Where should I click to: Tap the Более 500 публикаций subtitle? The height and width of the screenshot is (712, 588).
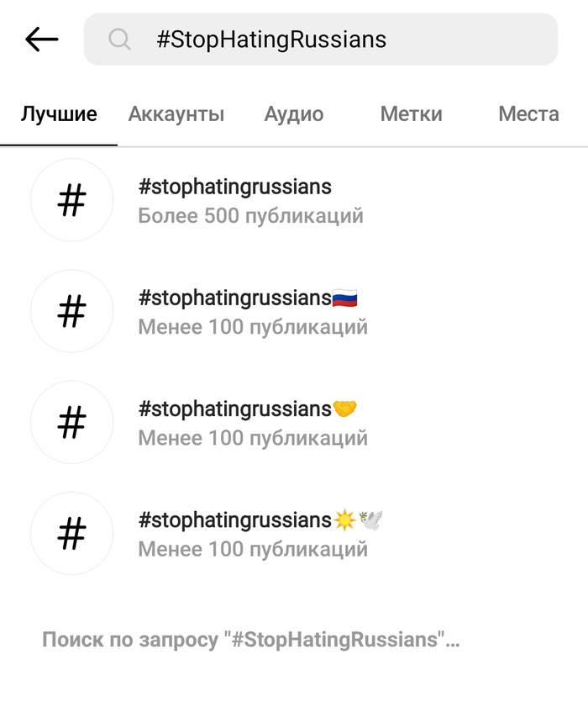250,215
